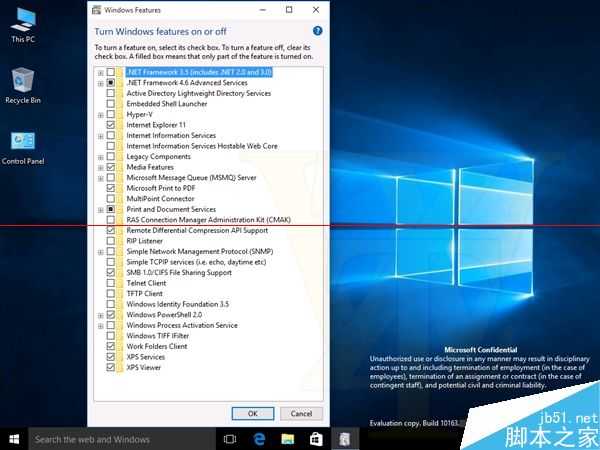Image resolution: width=600 pixels, height=450 pixels.
Task: Open Windows Features help question mark
Action: [317, 31]
